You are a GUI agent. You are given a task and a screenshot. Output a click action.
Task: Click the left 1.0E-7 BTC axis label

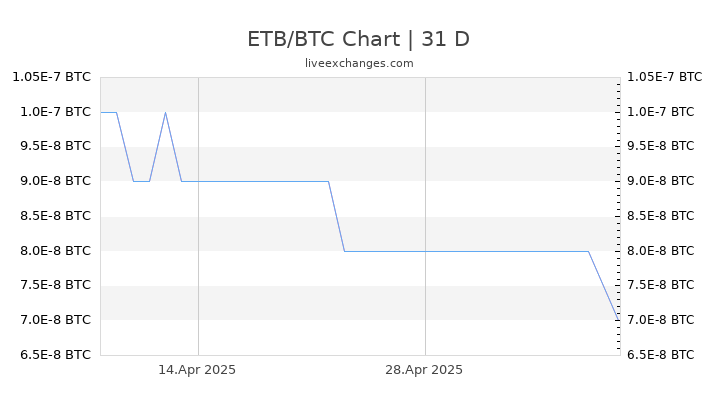56,112
